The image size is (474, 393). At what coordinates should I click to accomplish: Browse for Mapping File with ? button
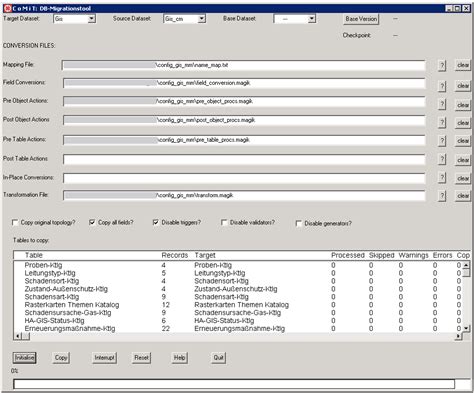(x=442, y=65)
